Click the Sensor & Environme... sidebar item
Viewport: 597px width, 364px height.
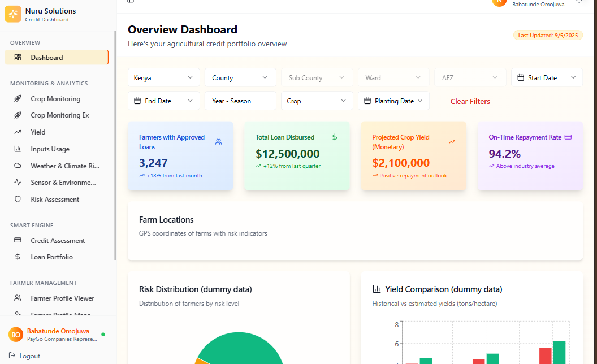57,183
